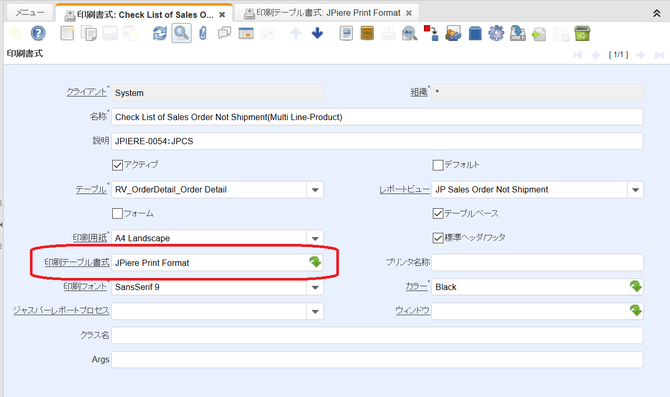Click the Refresh icon
This screenshot has height=397, width=670.
(160, 33)
